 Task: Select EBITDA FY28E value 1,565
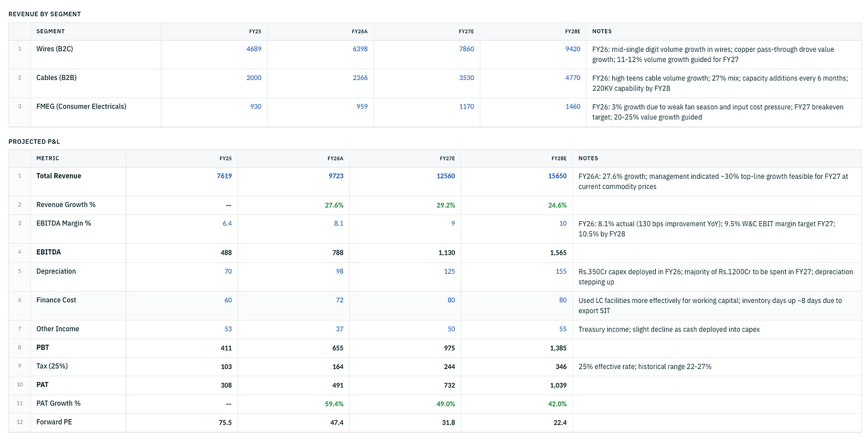click(558, 252)
